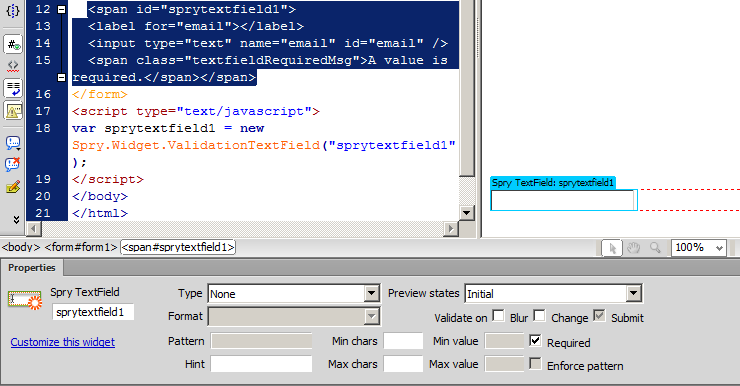Click the sprytextfield1 name field

(93, 312)
